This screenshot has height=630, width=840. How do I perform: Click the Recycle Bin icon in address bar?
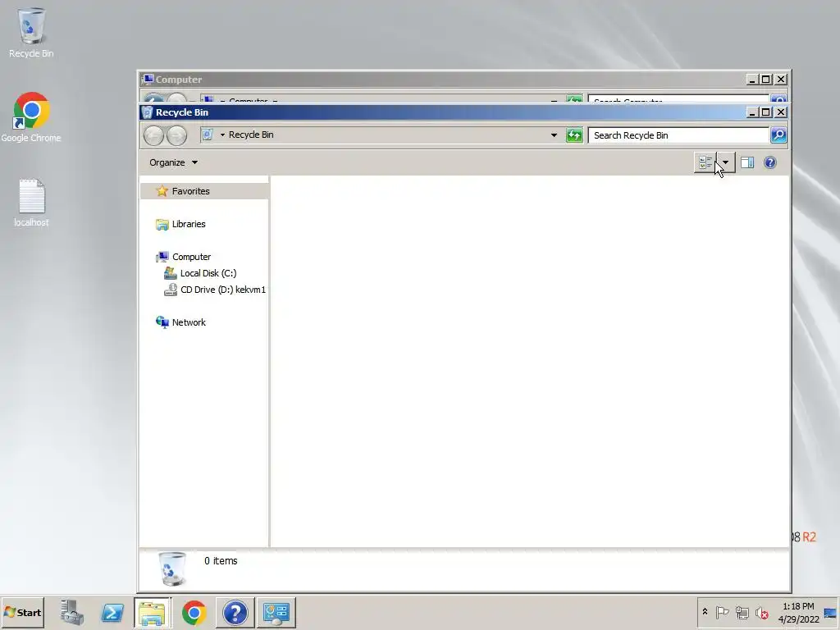(208, 135)
